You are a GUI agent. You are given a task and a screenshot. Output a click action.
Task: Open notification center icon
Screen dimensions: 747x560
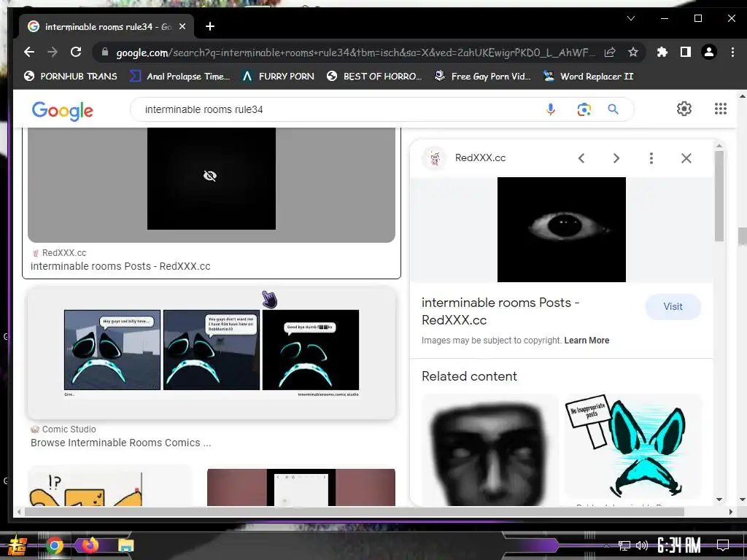pos(723,545)
